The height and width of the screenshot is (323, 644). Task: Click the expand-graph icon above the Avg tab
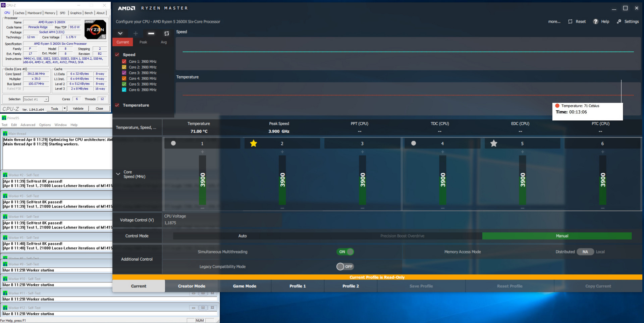tap(166, 33)
